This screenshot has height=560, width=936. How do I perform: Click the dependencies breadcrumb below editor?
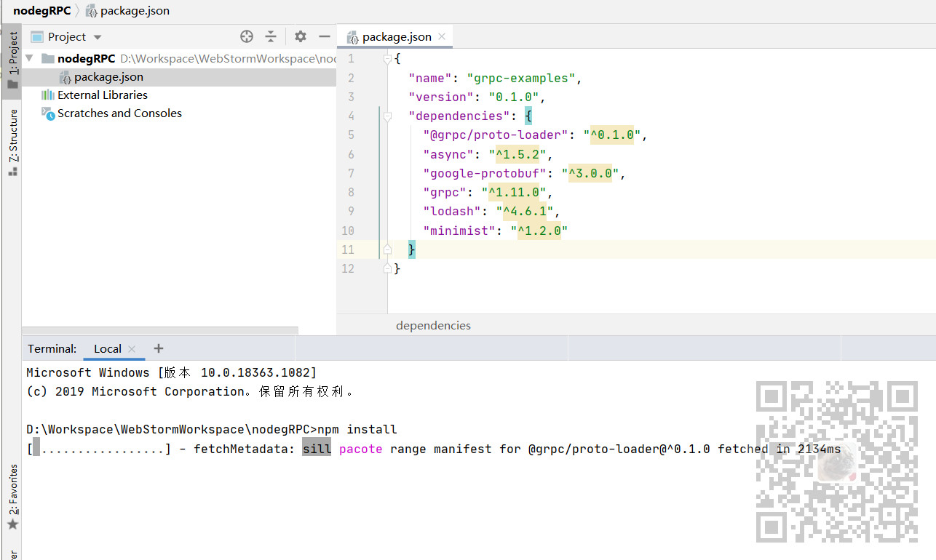433,325
